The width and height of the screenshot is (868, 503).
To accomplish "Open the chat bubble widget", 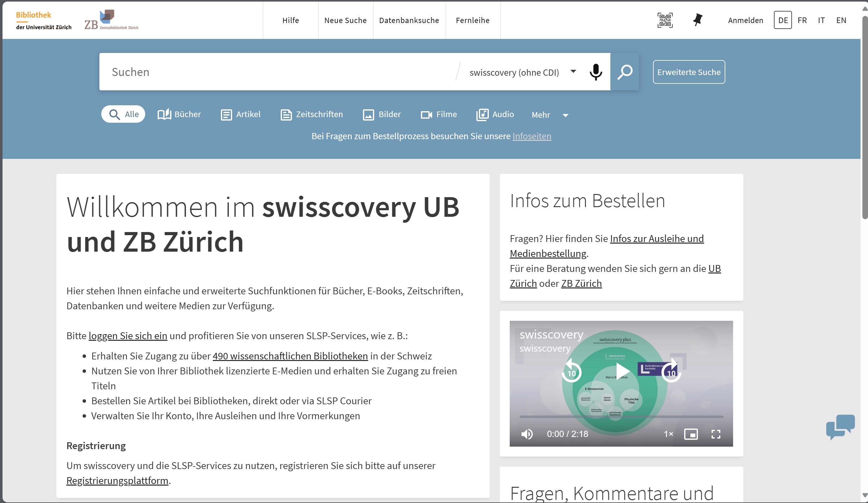I will [840, 427].
